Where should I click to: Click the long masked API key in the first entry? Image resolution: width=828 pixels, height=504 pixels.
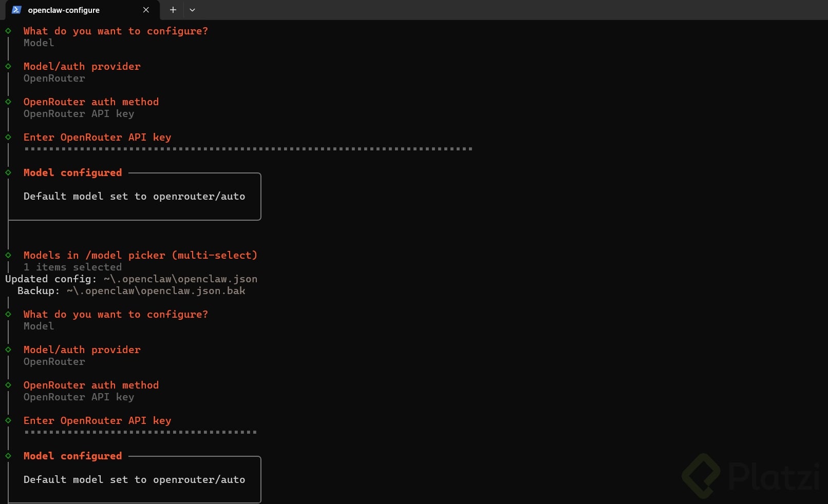coord(248,149)
